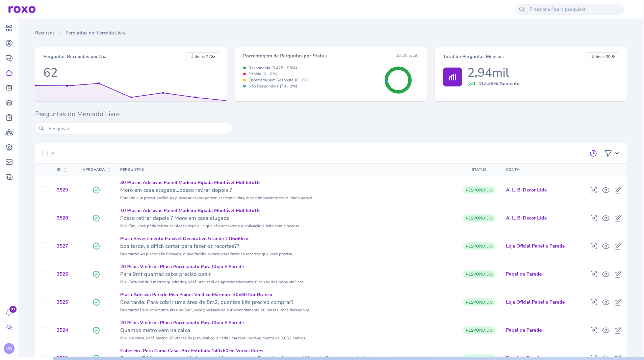This screenshot has width=644, height=360.
Task: Expand the select-all chevron menu
Action: coord(52,153)
